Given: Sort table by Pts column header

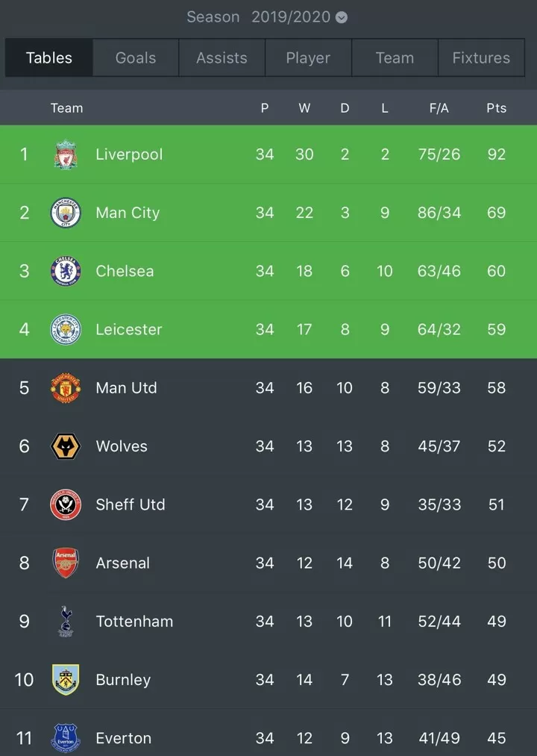Looking at the screenshot, I should (496, 108).
